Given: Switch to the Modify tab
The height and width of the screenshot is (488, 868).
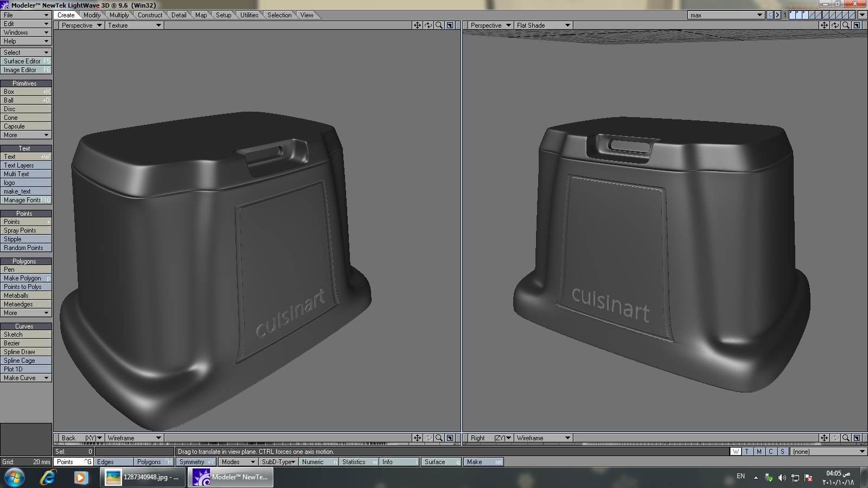Looking at the screenshot, I should (92, 15).
